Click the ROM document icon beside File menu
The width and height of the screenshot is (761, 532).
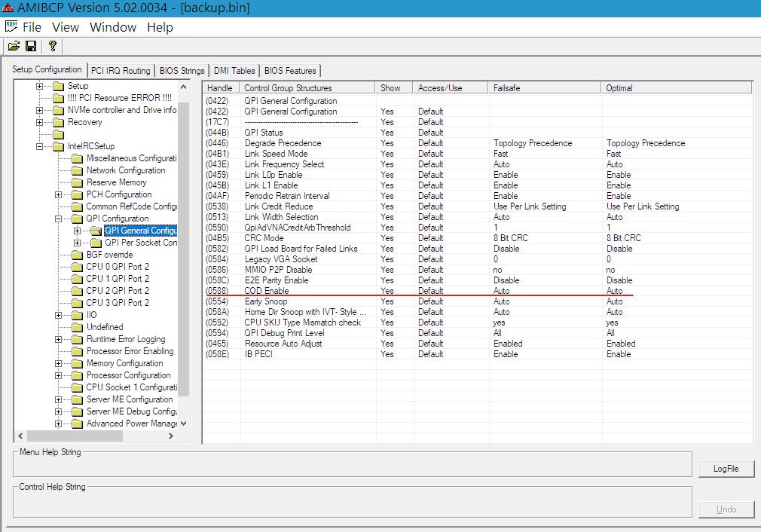[x=11, y=26]
